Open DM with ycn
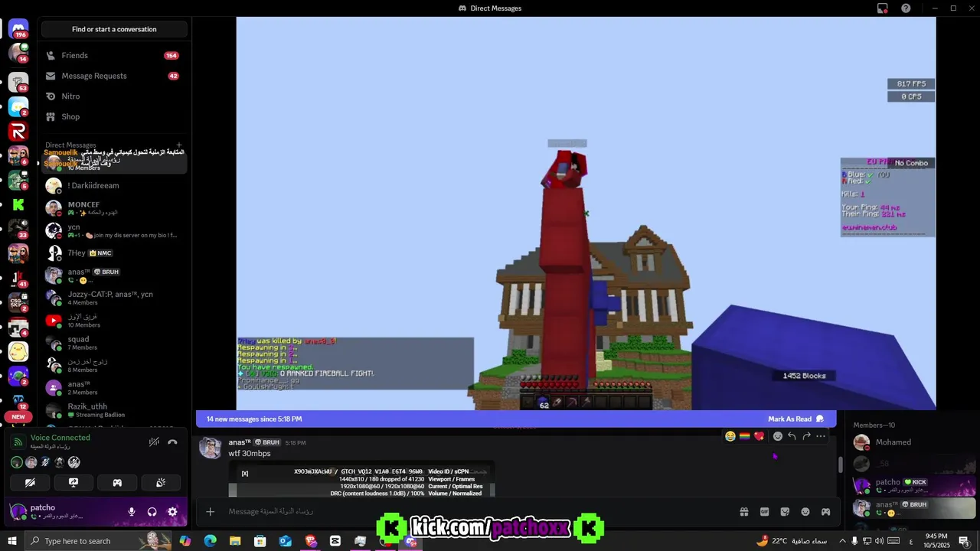 113,230
